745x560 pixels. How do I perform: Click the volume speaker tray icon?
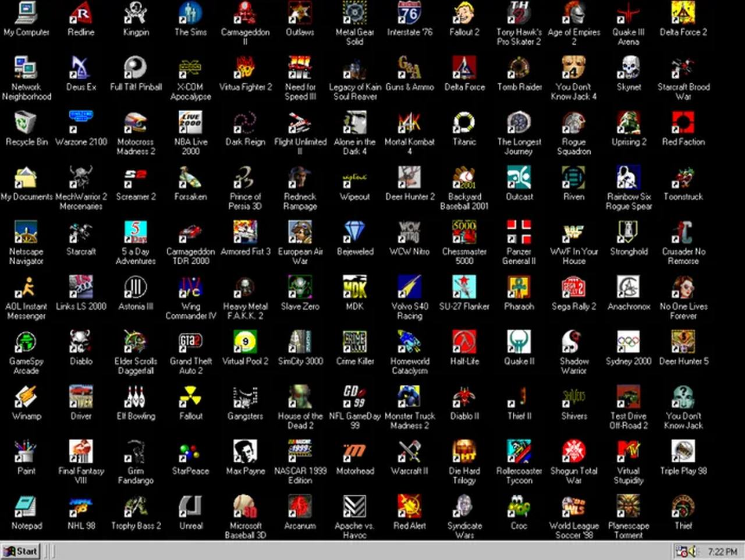[693, 551]
